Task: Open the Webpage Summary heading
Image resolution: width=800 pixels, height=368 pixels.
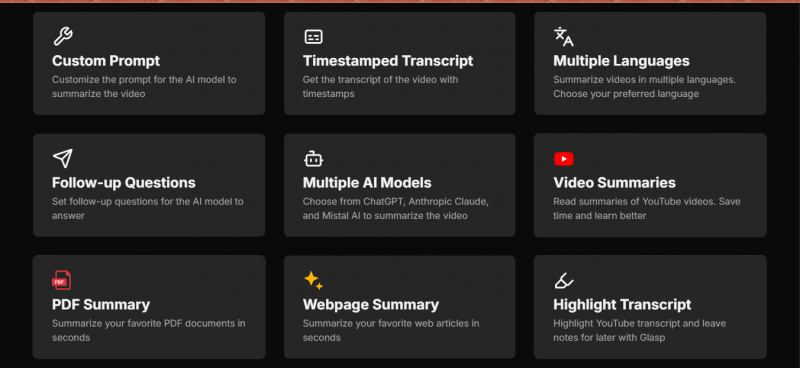Action: 370,305
